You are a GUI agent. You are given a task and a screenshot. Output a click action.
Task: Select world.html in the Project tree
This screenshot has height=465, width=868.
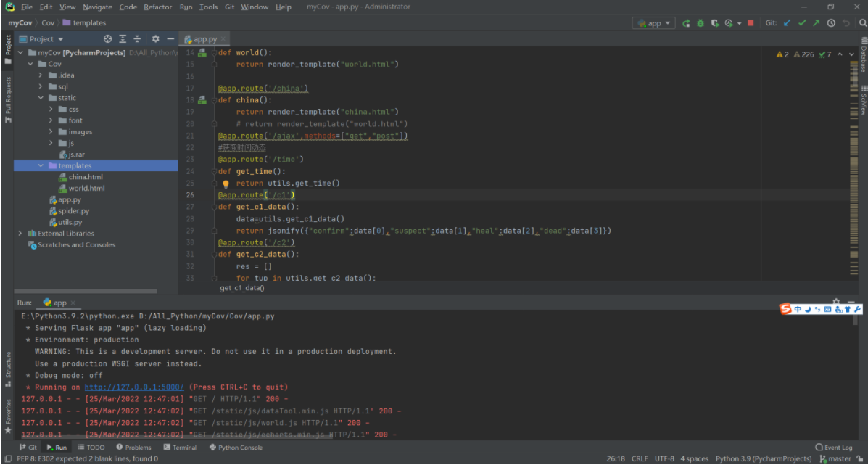[x=85, y=187]
